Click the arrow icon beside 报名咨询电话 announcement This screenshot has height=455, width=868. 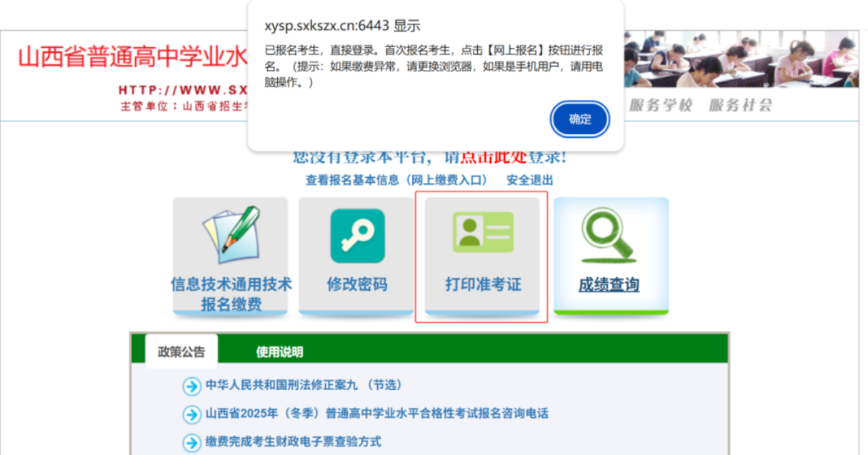click(191, 414)
